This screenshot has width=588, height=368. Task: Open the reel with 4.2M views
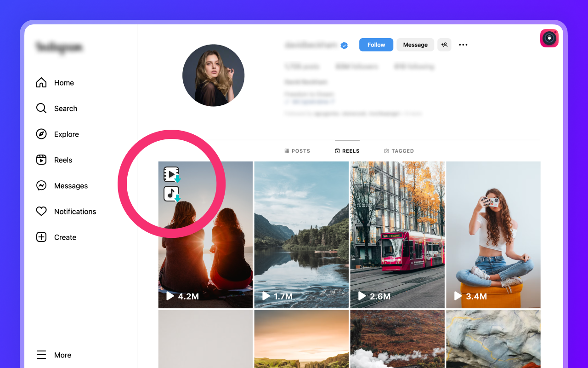205,235
